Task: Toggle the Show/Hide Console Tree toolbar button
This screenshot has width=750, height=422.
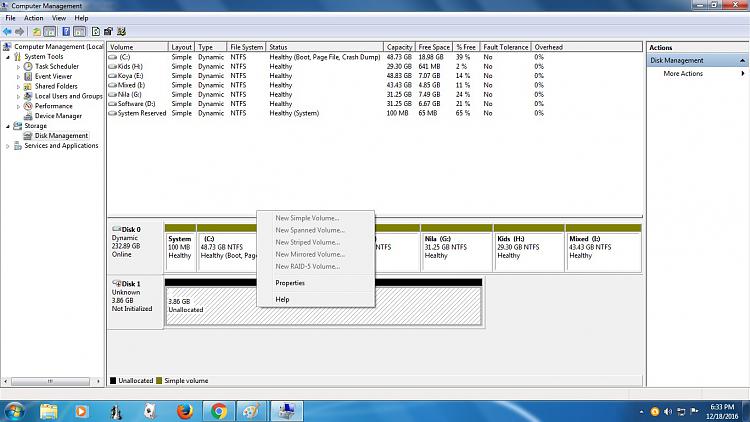Action: (x=50, y=32)
